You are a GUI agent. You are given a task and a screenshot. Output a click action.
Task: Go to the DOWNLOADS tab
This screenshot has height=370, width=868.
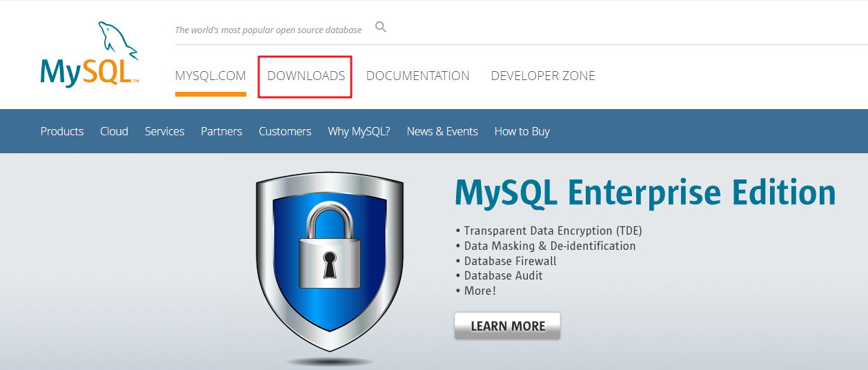pos(306,76)
